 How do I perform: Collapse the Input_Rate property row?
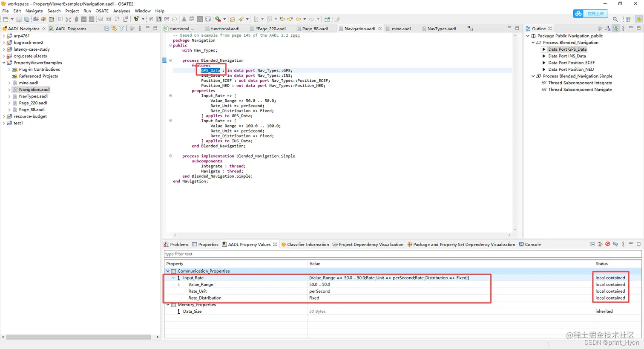(173, 278)
